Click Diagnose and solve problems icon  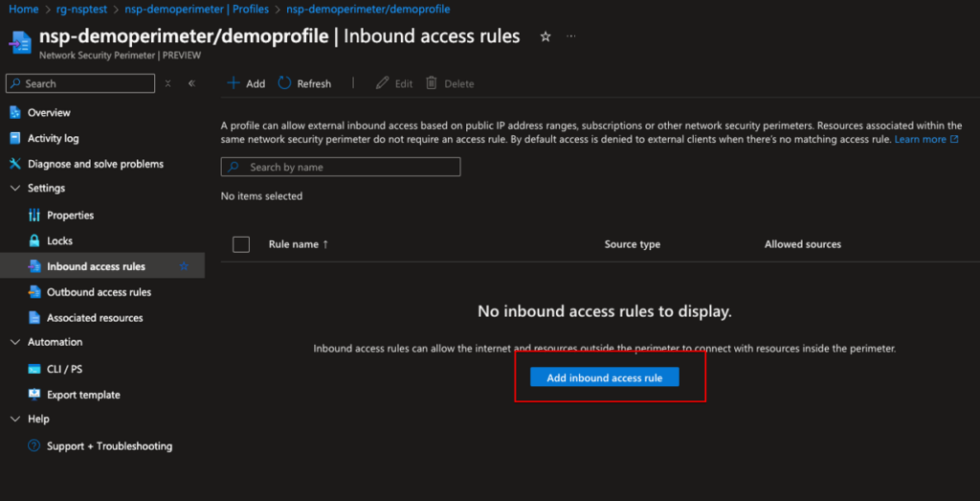tap(14, 164)
